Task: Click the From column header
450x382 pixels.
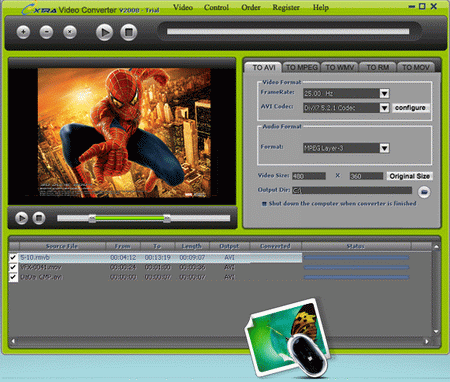Action: (x=123, y=246)
